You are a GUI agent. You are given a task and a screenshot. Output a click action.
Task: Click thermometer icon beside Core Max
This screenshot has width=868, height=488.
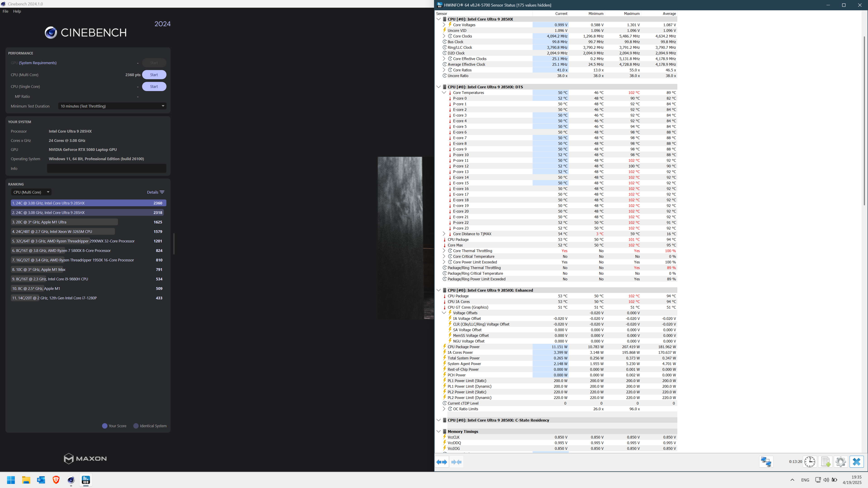pyautogui.click(x=444, y=245)
